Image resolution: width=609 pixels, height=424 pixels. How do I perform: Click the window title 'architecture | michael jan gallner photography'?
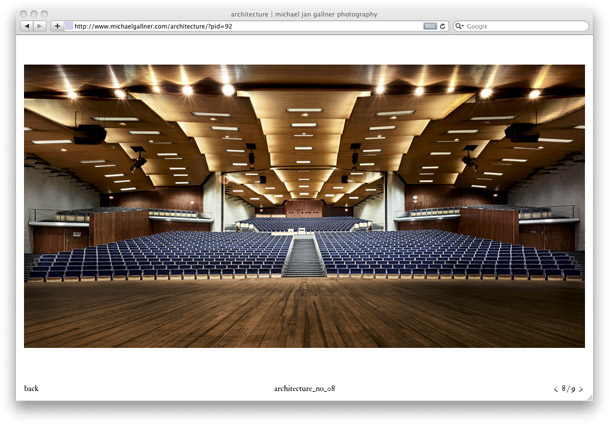click(304, 14)
